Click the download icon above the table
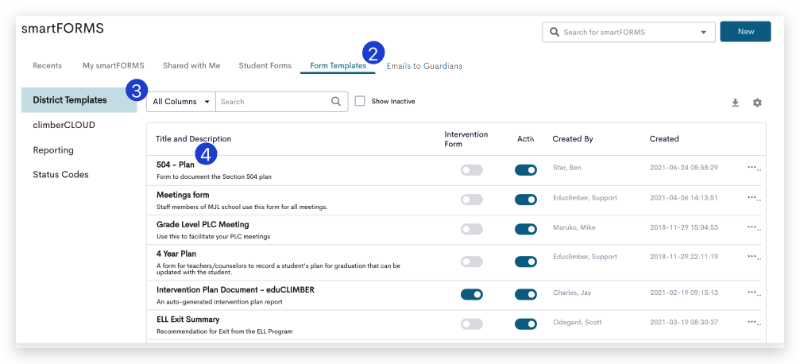 coord(735,103)
